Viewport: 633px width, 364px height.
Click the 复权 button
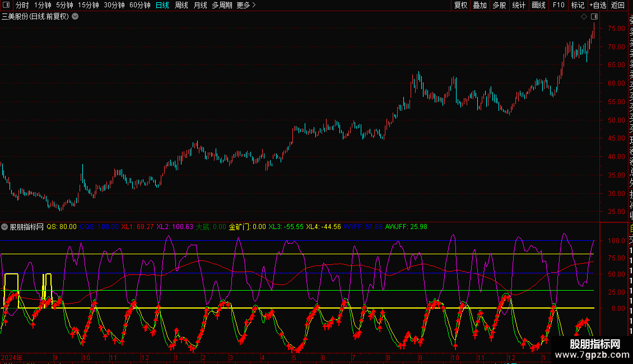click(x=460, y=5)
